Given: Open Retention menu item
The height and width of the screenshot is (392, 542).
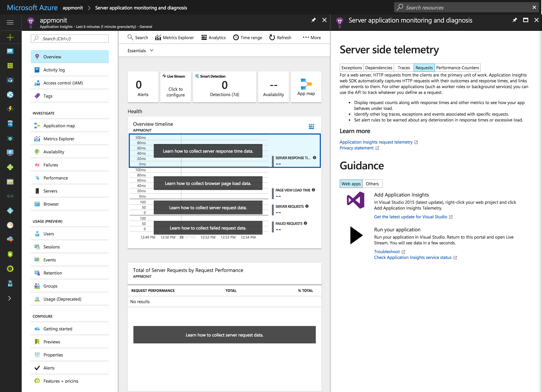Looking at the screenshot, I should 70,273.
